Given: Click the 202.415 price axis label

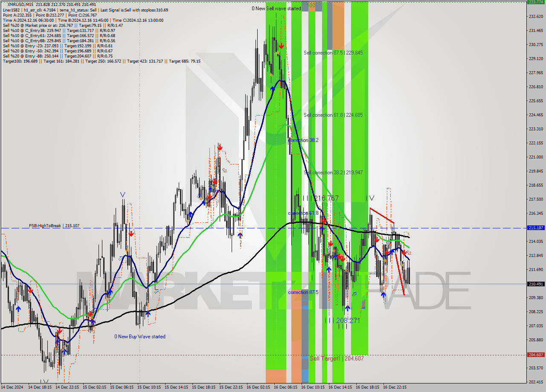Looking at the screenshot, I should point(536,382).
